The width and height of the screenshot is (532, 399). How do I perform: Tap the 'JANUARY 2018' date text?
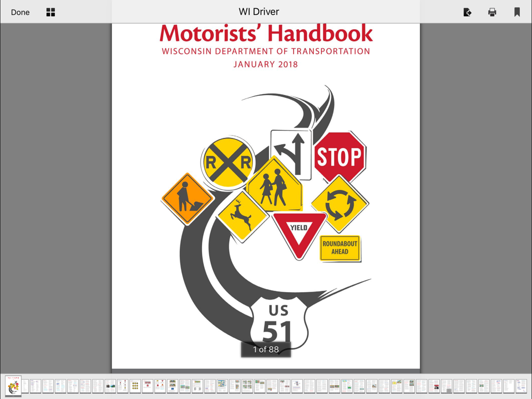point(265,64)
